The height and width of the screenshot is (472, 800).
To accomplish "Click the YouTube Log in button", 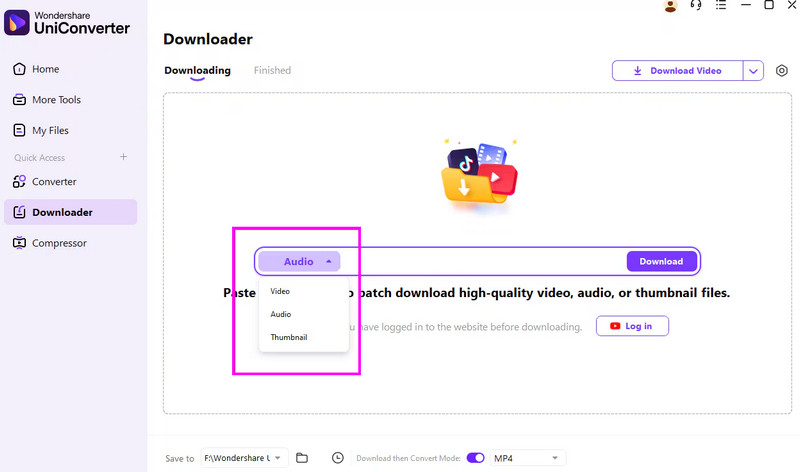I will click(x=632, y=326).
